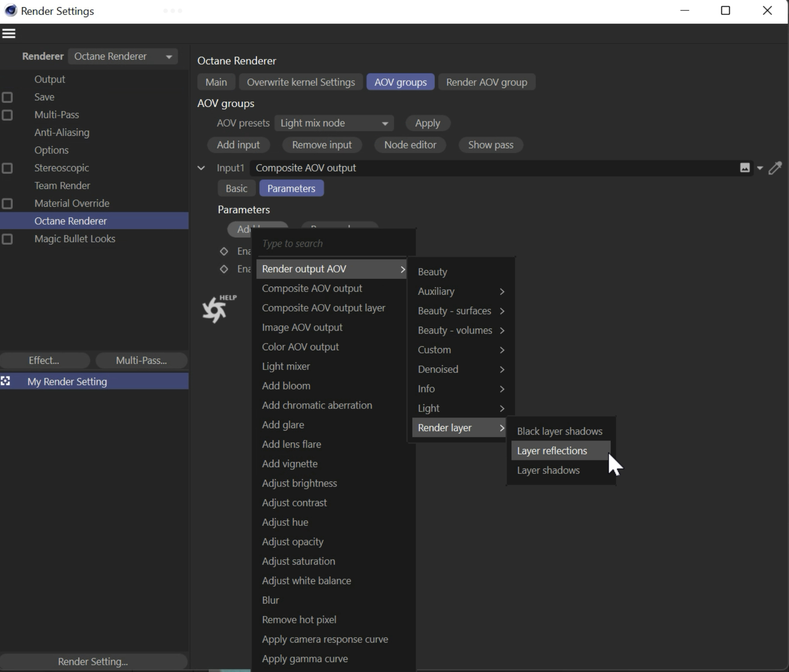Toggle the Material Override checkbox
Screen dimensions: 789x672
click(7, 204)
